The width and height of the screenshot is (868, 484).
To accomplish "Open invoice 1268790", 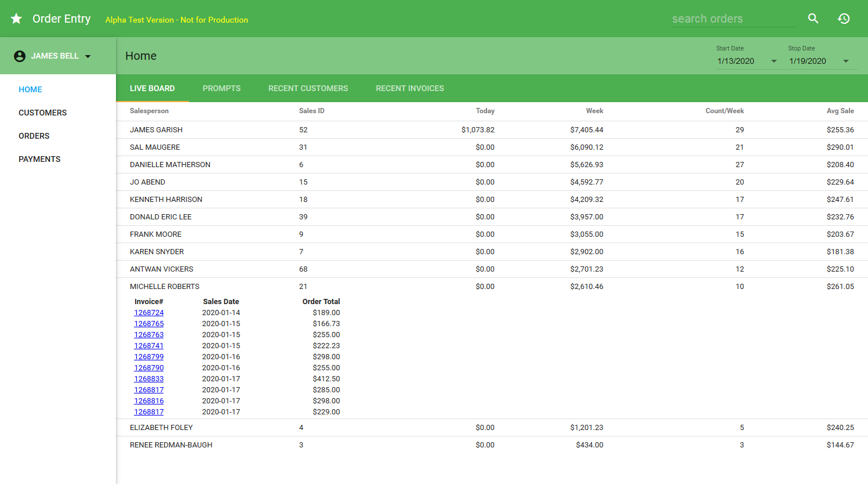I will [149, 368].
